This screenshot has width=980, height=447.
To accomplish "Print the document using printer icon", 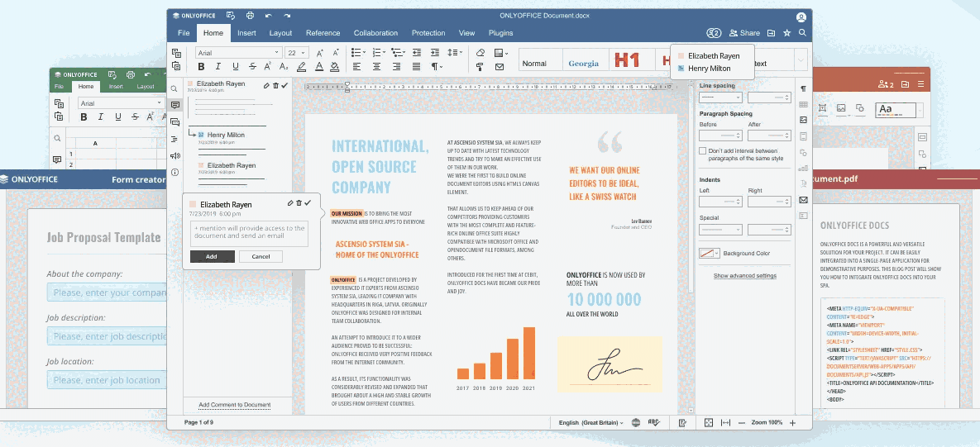I will click(250, 16).
